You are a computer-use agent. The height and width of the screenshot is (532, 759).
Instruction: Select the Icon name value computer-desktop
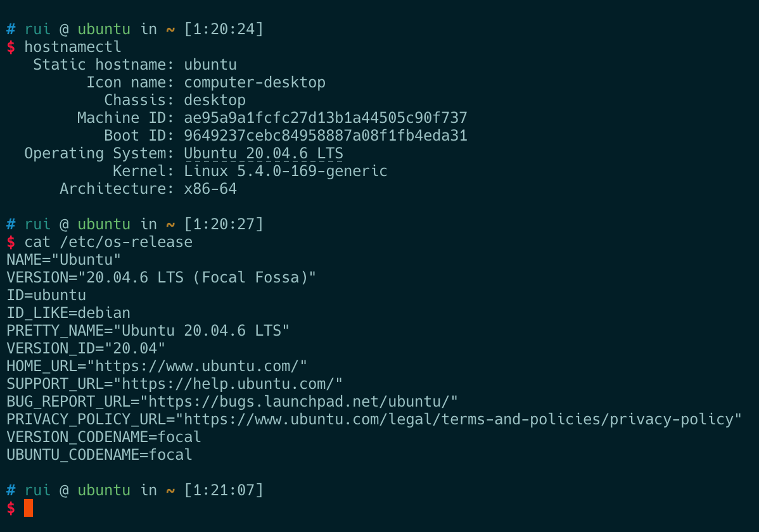pyautogui.click(x=255, y=82)
